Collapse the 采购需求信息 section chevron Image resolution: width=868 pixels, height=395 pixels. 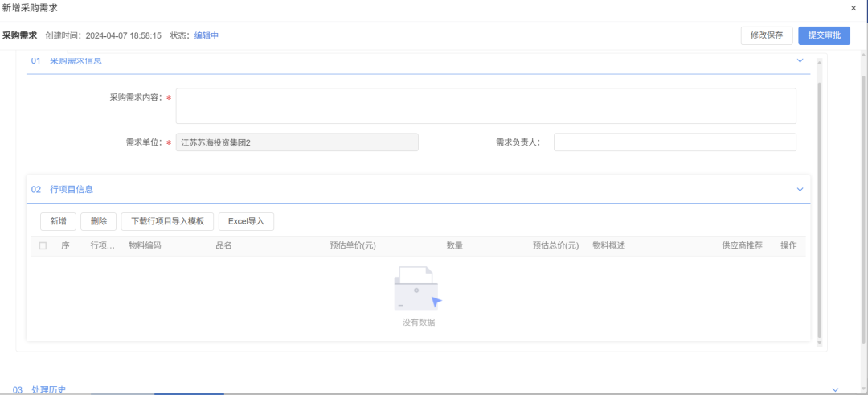[x=800, y=60]
